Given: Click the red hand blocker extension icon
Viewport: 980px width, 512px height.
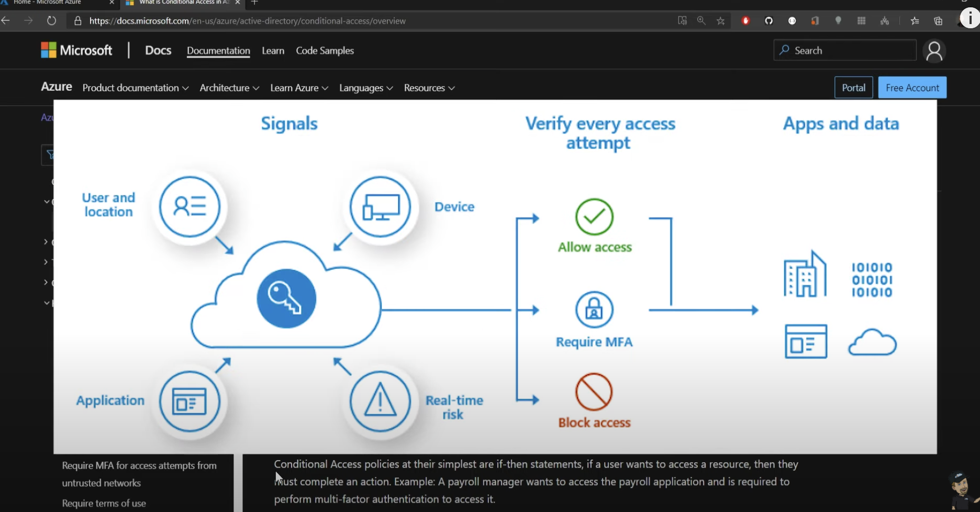Looking at the screenshot, I should [745, 21].
